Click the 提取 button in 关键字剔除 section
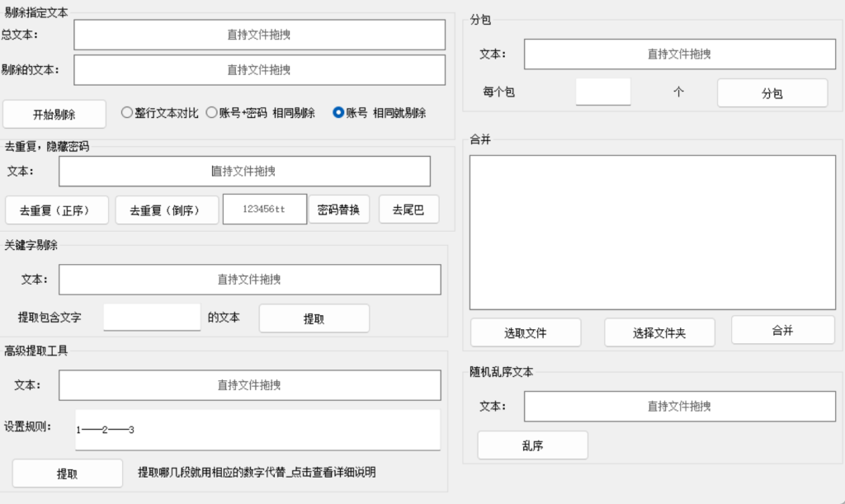Screen dimensions: 845x504 pyautogui.click(x=314, y=318)
